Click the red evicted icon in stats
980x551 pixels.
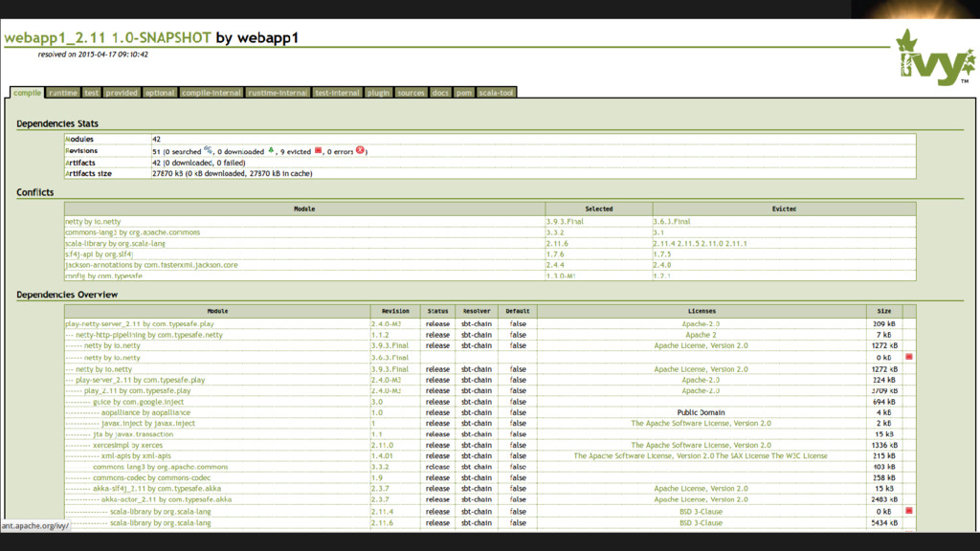tap(318, 150)
